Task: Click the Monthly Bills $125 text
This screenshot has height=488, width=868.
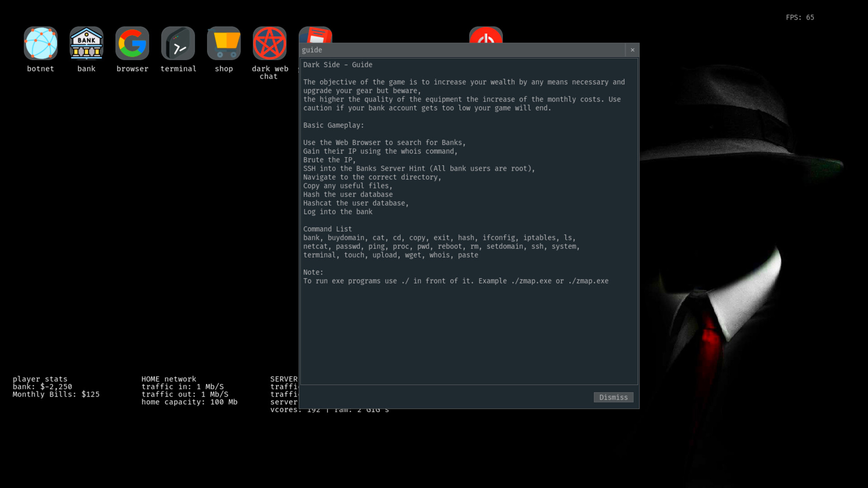Action: (x=55, y=394)
